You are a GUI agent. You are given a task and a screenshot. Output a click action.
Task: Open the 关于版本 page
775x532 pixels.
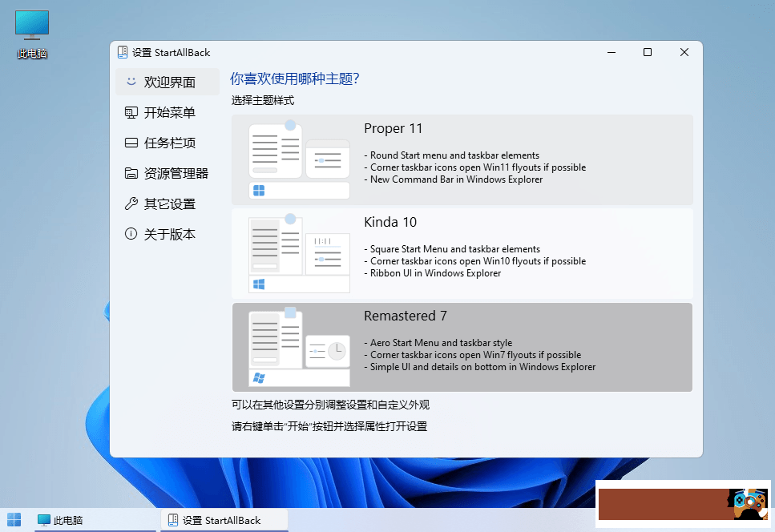(x=168, y=234)
